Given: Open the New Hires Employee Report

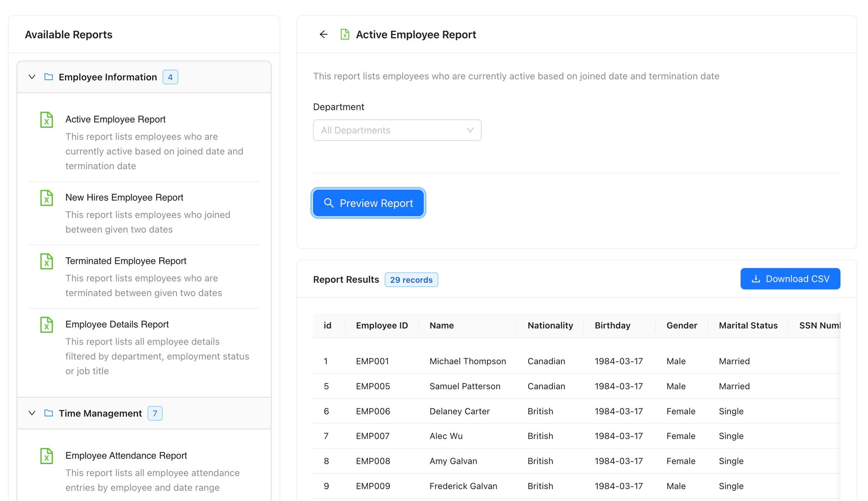Looking at the screenshot, I should point(124,197).
